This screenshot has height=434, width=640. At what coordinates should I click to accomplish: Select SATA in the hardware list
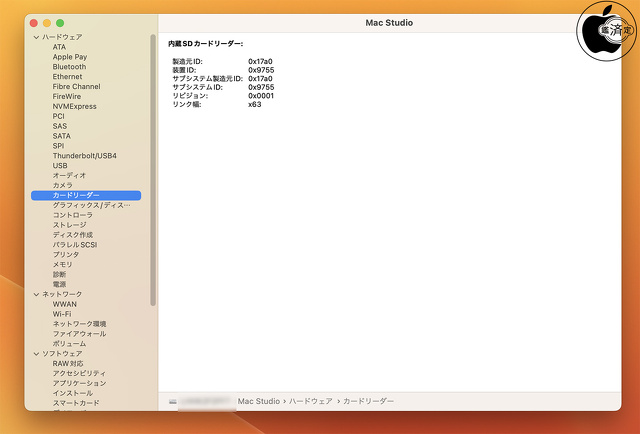(x=62, y=136)
